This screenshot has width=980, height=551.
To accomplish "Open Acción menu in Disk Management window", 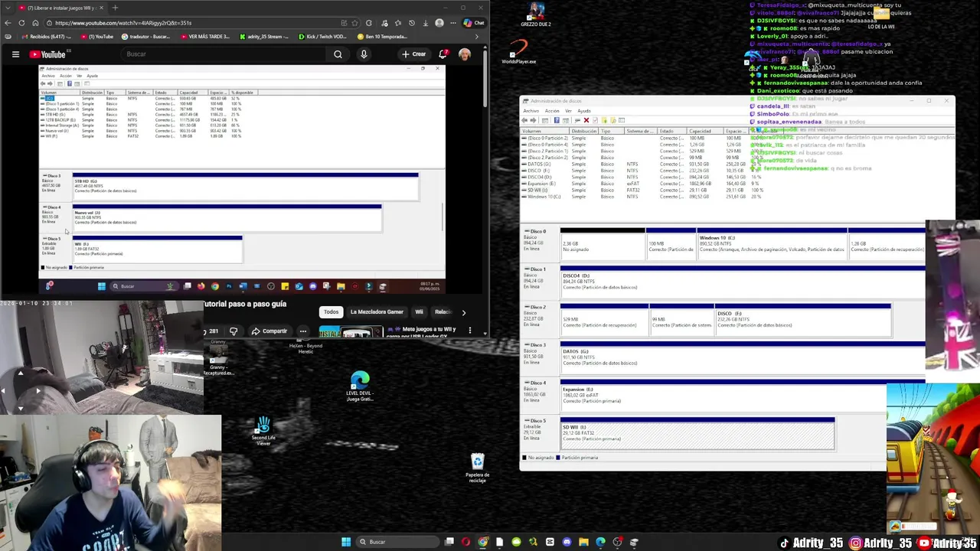I will 552,111.
